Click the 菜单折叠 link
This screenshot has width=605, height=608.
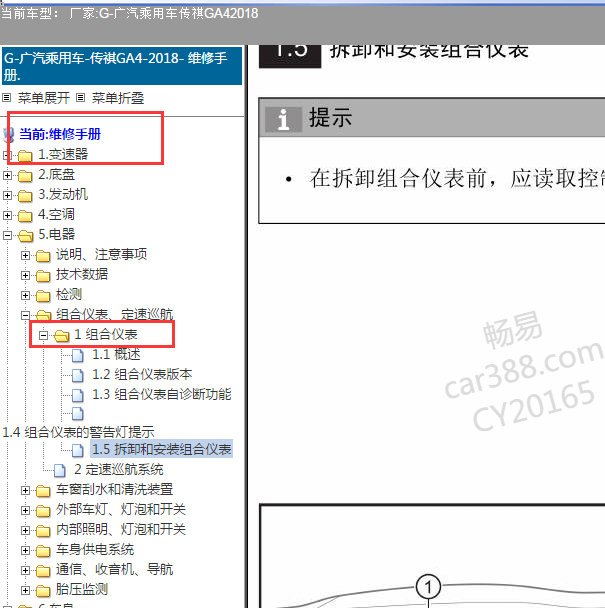[118, 98]
